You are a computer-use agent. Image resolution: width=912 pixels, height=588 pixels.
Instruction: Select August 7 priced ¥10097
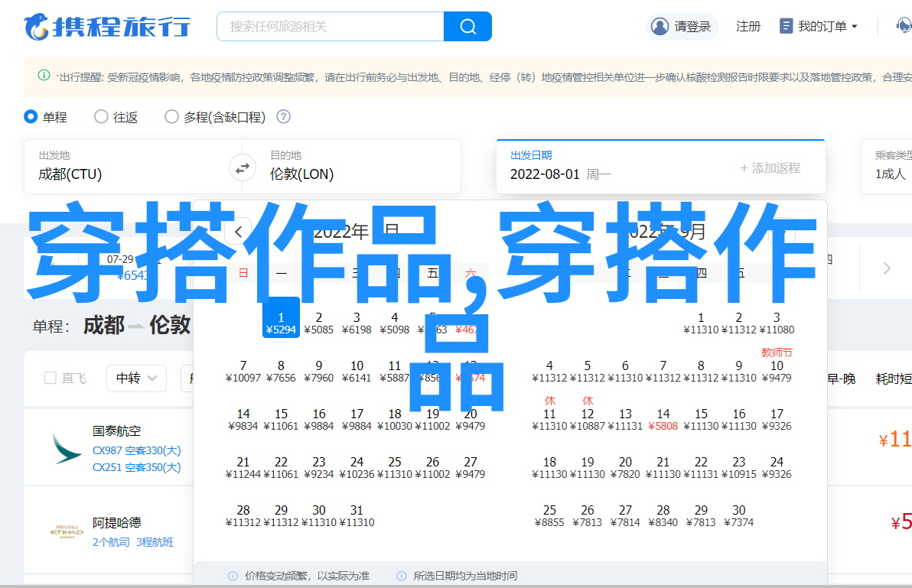coord(243,372)
